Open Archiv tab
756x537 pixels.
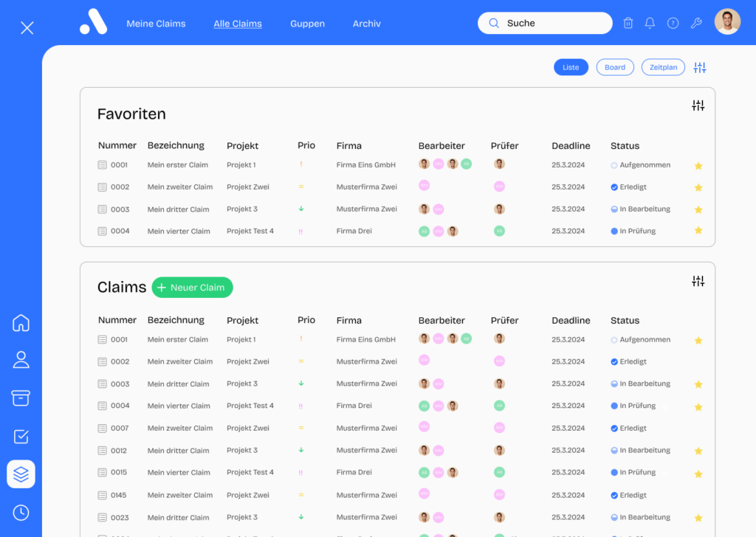coord(366,24)
